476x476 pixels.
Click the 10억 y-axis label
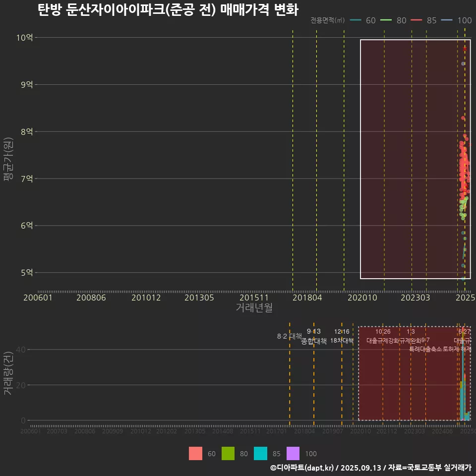pyautogui.click(x=25, y=38)
